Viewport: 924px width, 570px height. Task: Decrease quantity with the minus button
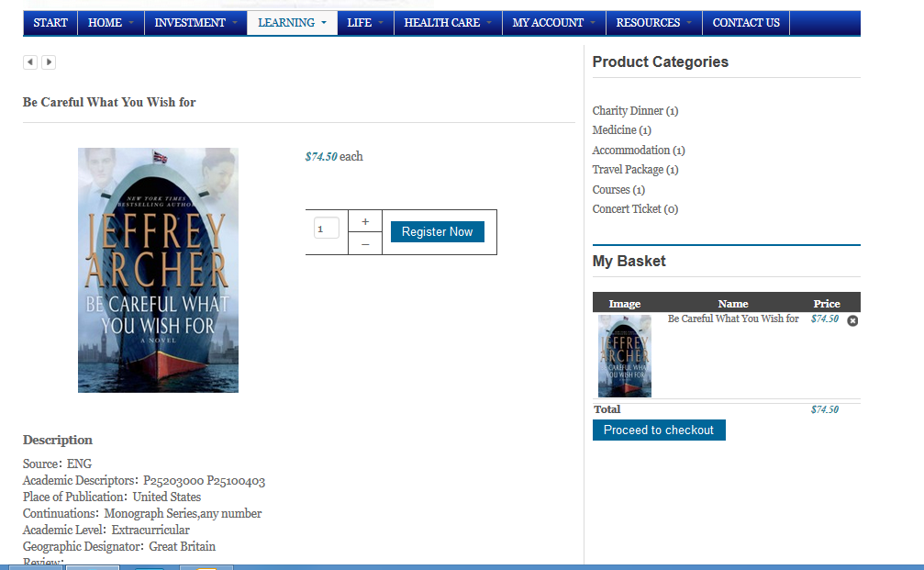coord(365,244)
